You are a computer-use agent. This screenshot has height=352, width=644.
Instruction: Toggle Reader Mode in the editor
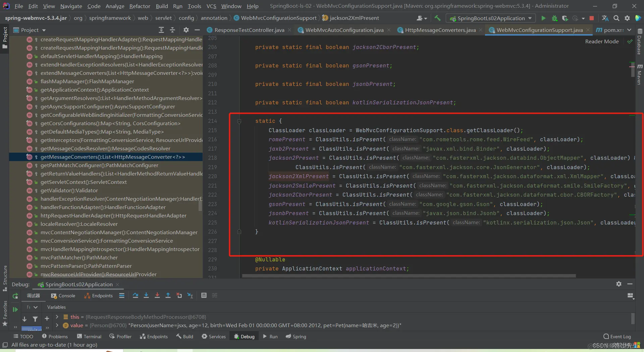pyautogui.click(x=602, y=41)
